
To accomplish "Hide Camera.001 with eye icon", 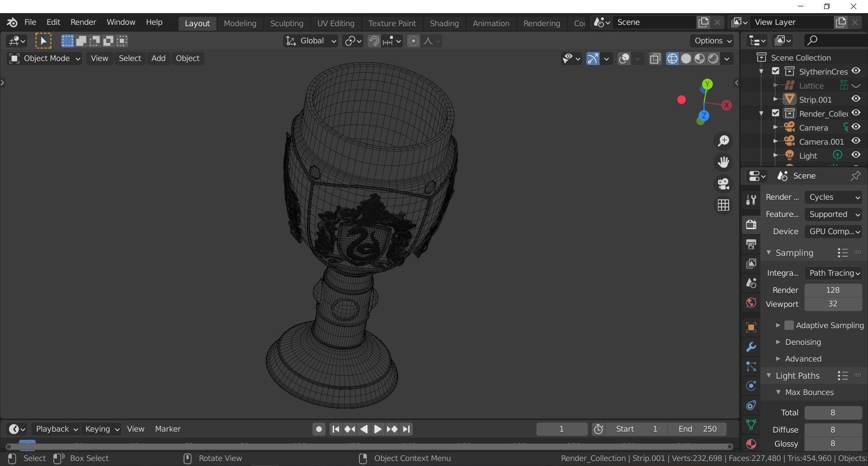I will [856, 141].
